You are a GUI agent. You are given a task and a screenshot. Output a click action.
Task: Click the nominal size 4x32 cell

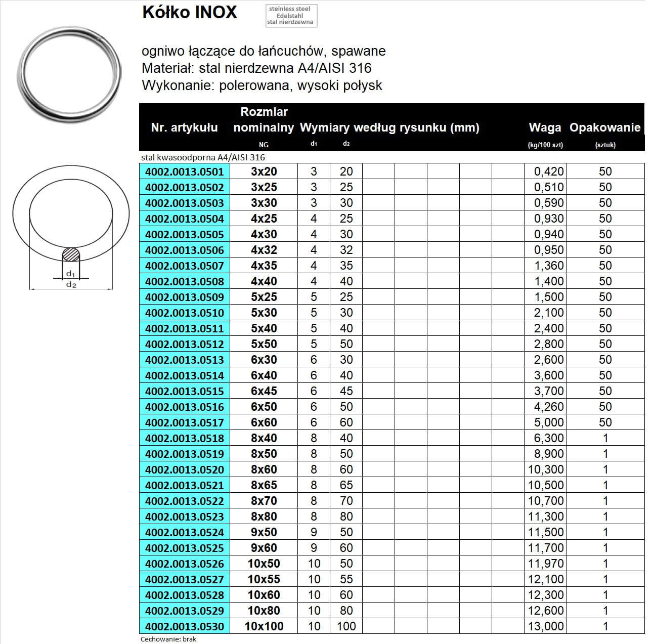click(264, 250)
